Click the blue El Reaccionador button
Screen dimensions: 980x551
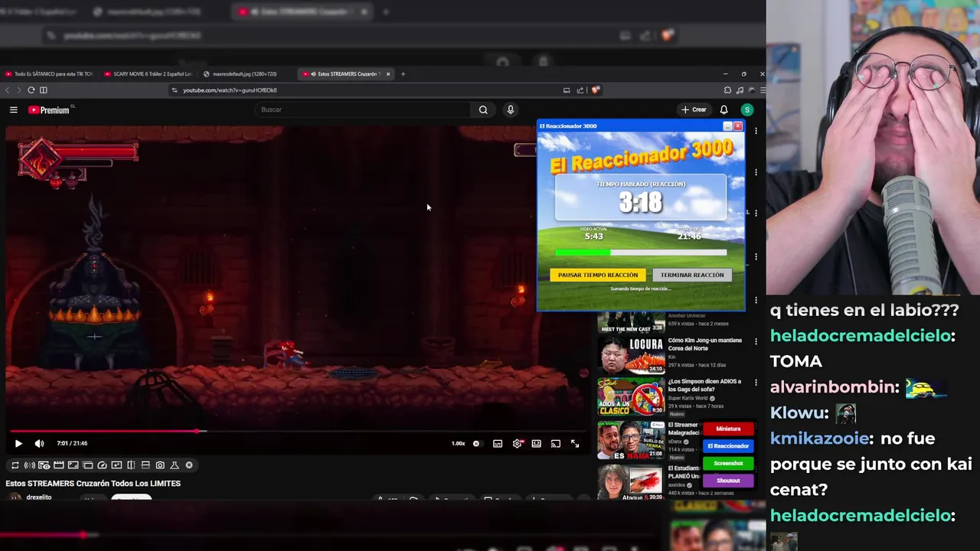[728, 445]
